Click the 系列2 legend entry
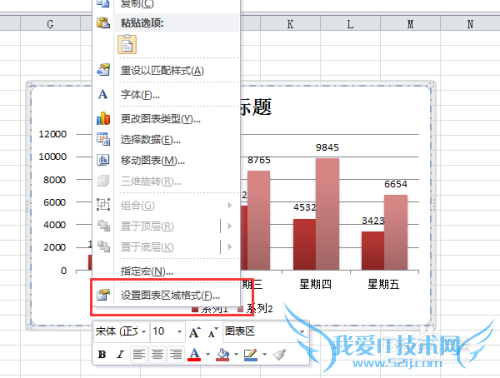This screenshot has height=378, width=500. [255, 309]
